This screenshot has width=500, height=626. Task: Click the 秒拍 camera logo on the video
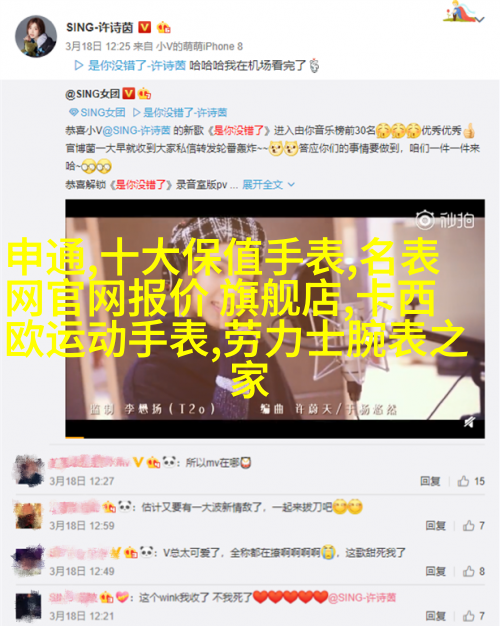click(x=445, y=220)
